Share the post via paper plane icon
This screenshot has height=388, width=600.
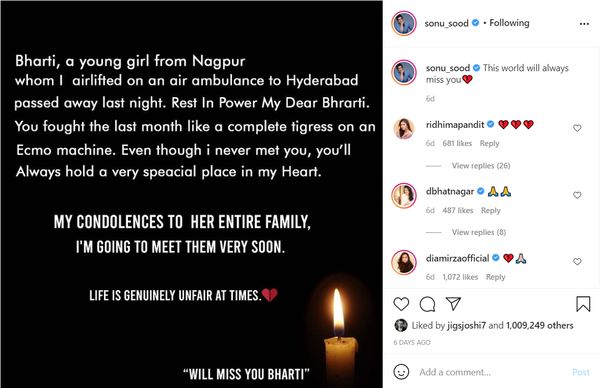click(x=453, y=304)
